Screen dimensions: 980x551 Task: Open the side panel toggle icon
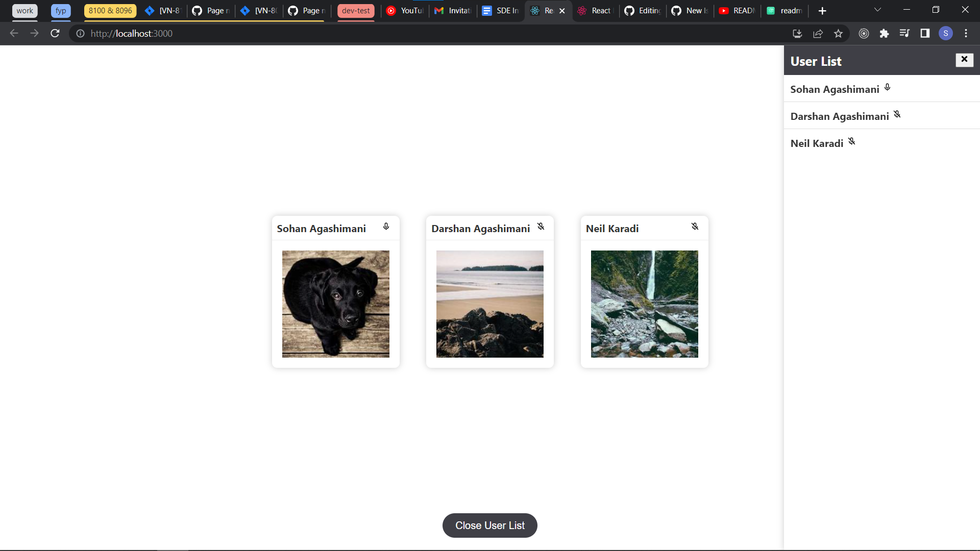925,34
